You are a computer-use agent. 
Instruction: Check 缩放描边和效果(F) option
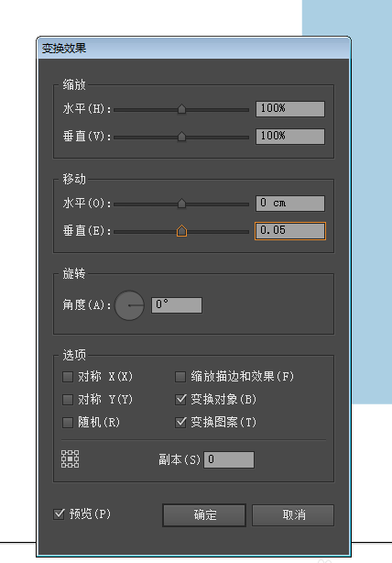[x=180, y=377]
